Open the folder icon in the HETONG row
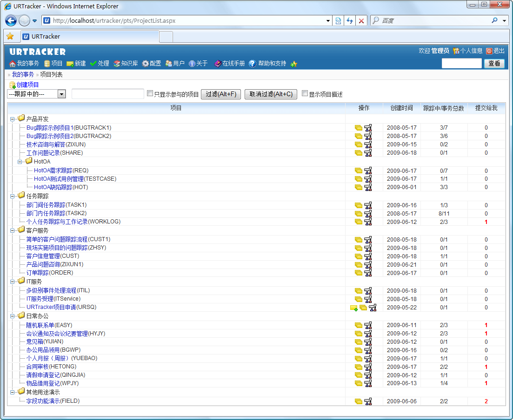This screenshot has height=420, width=513. pos(359,367)
